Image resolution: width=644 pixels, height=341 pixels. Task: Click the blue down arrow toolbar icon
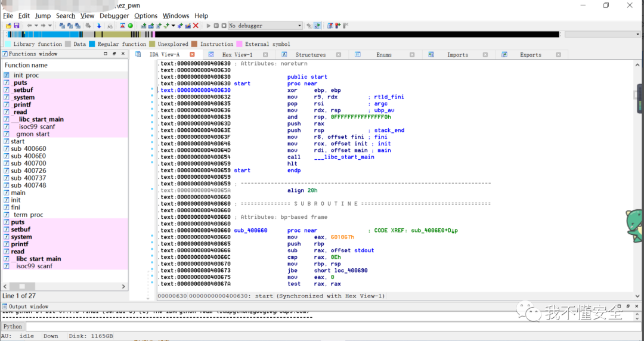pos(99,26)
